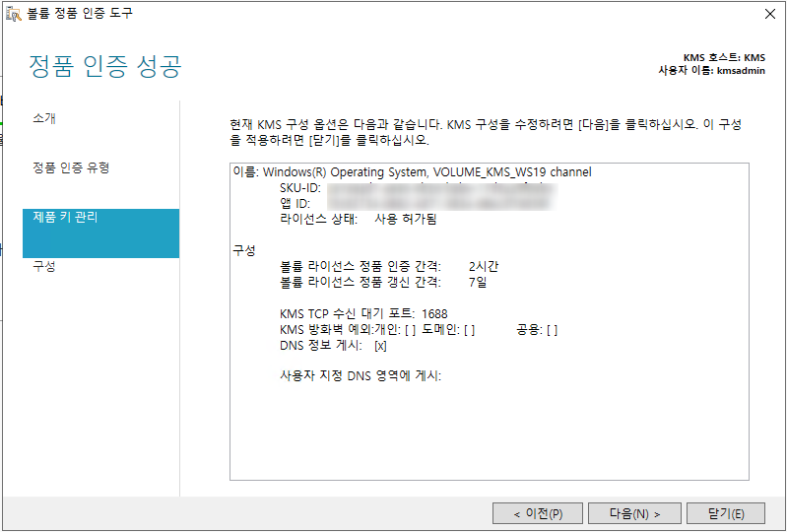This screenshot has width=787, height=532.
Task: Click the 다음(N) next button
Action: click(x=634, y=513)
